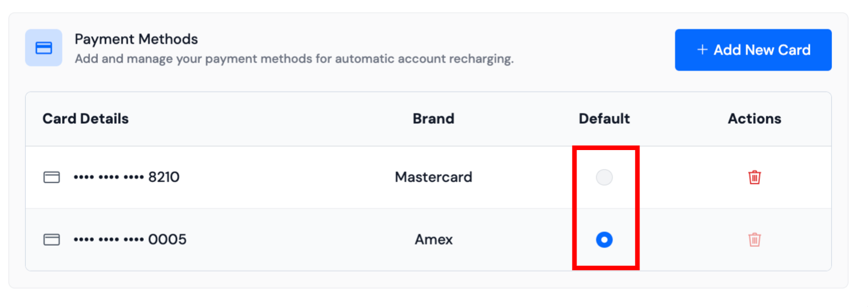
Task: Delete the Mastercard ending in 8210
Action: point(755,178)
